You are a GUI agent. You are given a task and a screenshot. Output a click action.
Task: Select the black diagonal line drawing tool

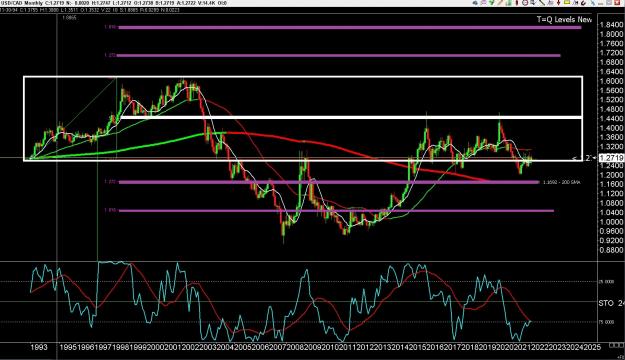point(542,2)
